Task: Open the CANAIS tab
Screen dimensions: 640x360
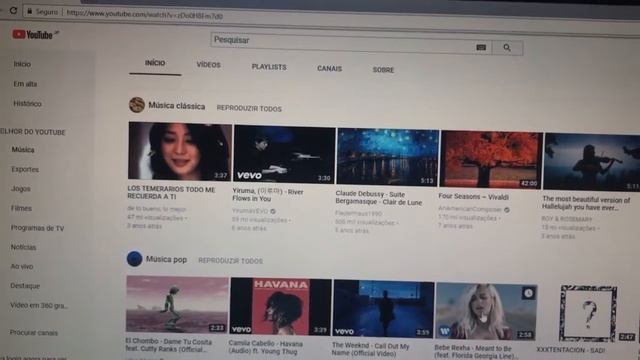Action: point(329,69)
